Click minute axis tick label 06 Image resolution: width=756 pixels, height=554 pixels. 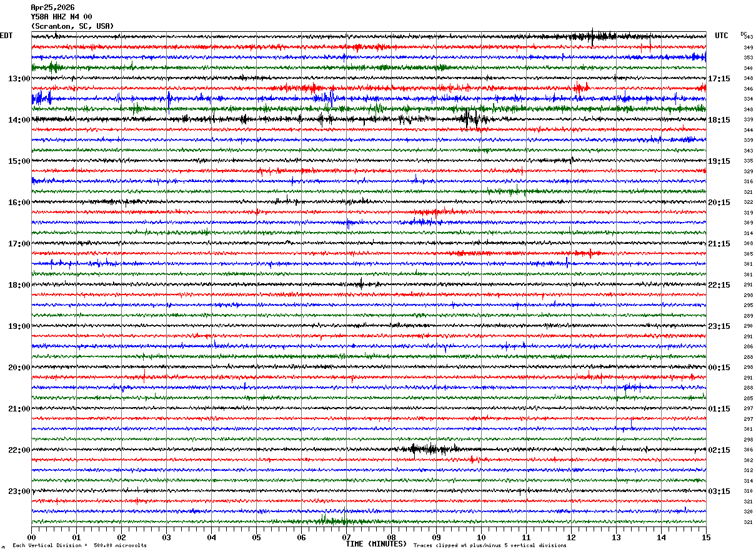point(301,537)
